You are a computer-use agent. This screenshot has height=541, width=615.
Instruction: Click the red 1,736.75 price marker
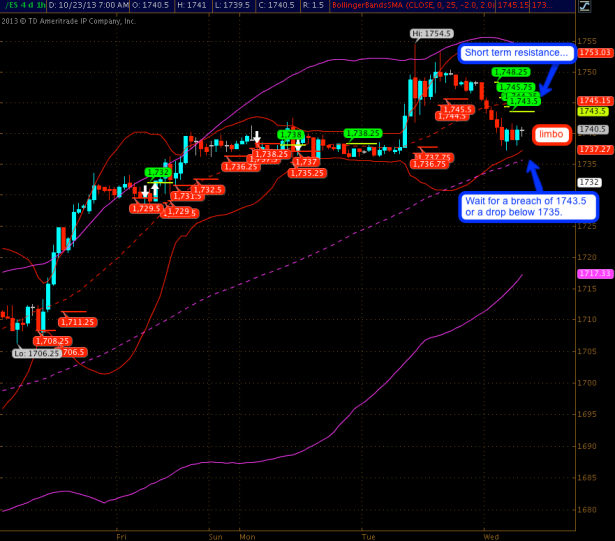pyautogui.click(x=429, y=164)
